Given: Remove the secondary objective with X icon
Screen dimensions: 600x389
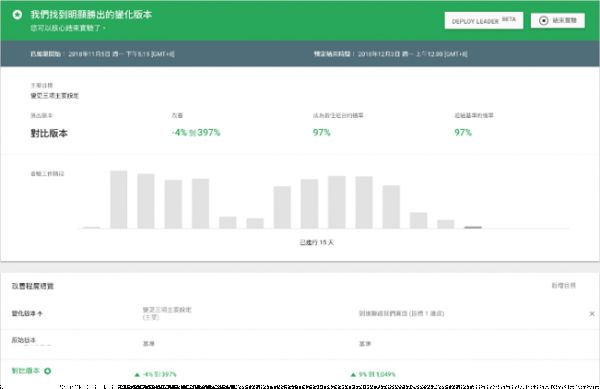Looking at the screenshot, I should pos(592,314).
